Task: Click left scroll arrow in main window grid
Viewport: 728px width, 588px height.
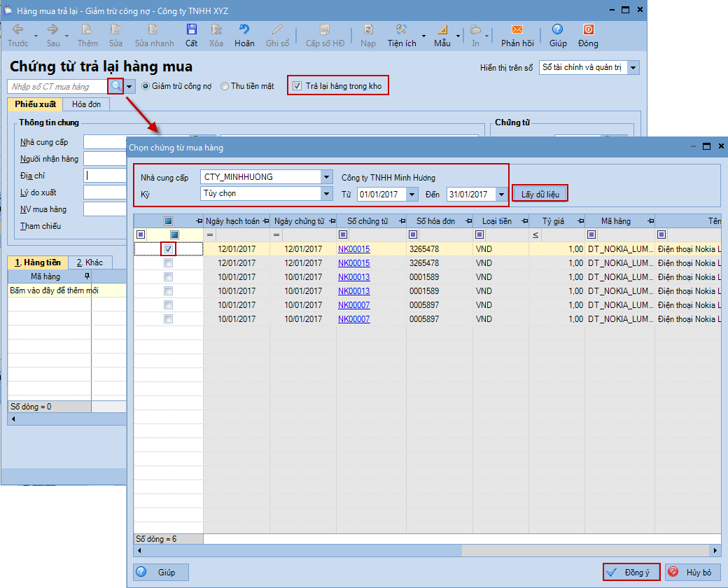Action: tap(13, 419)
